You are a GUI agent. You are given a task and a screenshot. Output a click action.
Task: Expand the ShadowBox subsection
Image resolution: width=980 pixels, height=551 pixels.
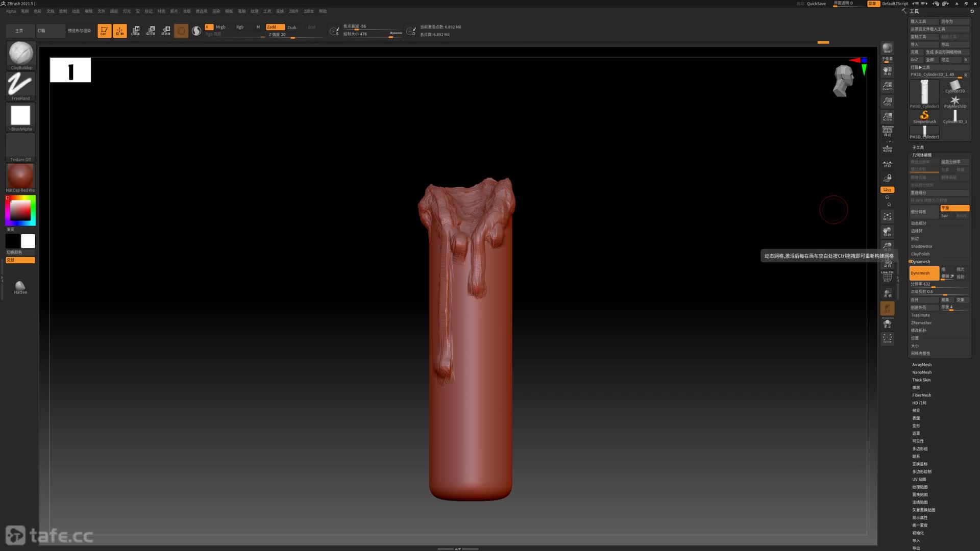pyautogui.click(x=921, y=246)
